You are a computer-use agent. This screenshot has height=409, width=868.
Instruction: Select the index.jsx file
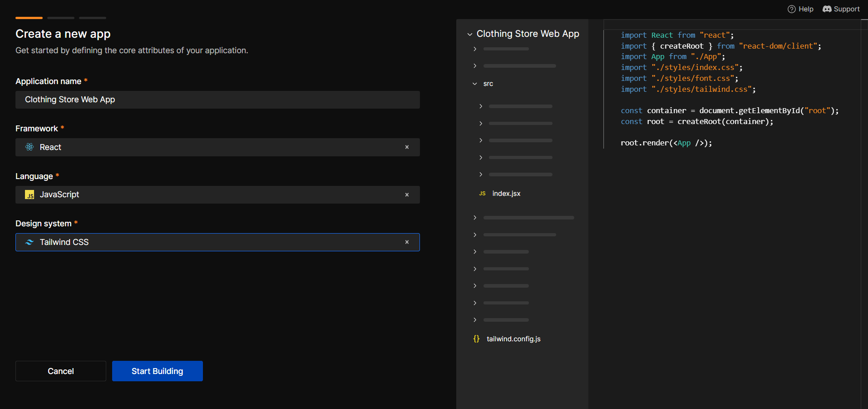pyautogui.click(x=506, y=194)
